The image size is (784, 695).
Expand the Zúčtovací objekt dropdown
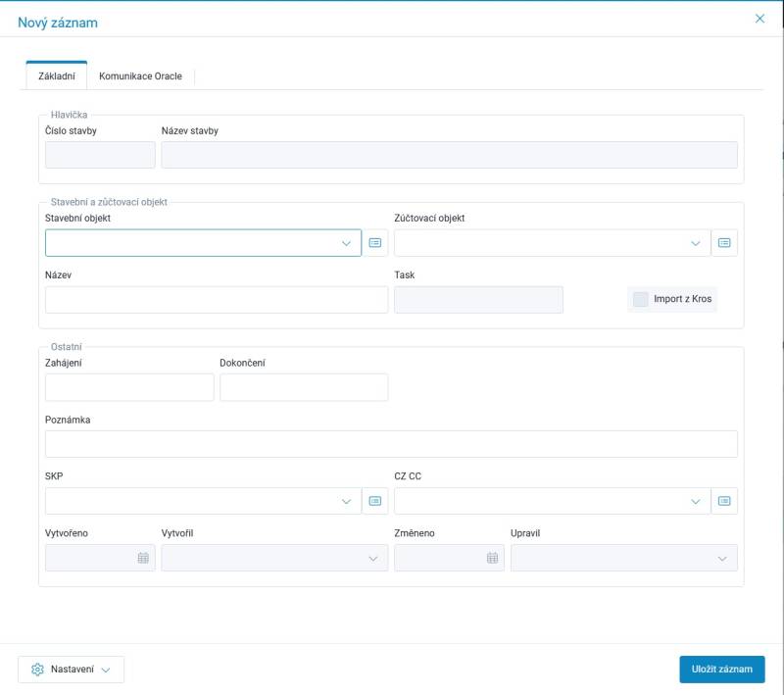pos(696,243)
